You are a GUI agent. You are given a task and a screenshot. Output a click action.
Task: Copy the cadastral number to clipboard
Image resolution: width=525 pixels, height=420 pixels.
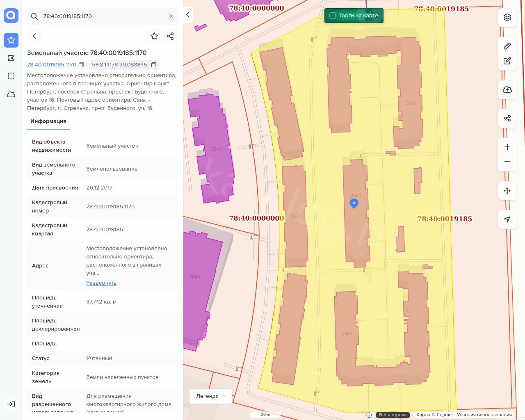[81, 65]
